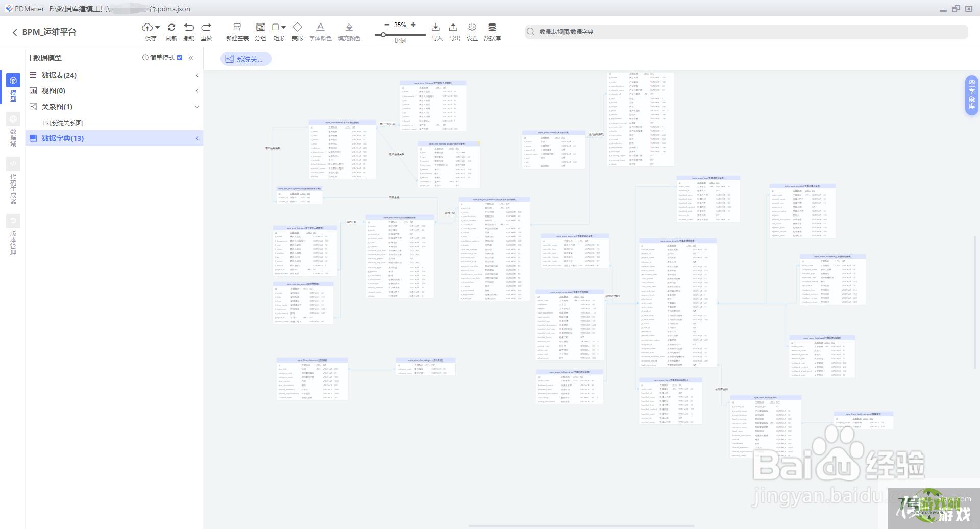Open the ER[系统关系图] diagram item
Screen dimensions: 980x529
(x=63, y=123)
